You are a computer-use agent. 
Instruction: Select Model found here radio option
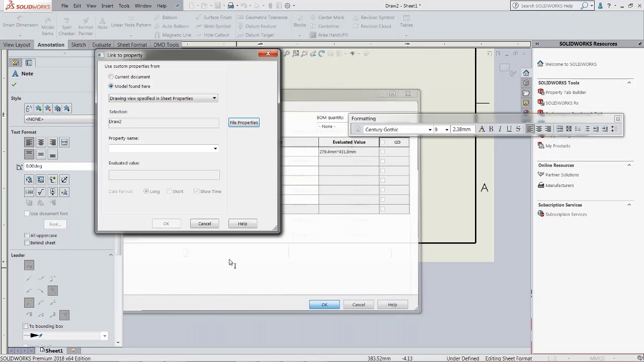(111, 86)
